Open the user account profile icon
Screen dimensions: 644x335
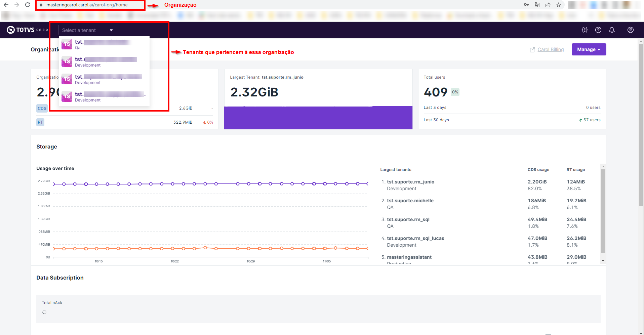630,30
